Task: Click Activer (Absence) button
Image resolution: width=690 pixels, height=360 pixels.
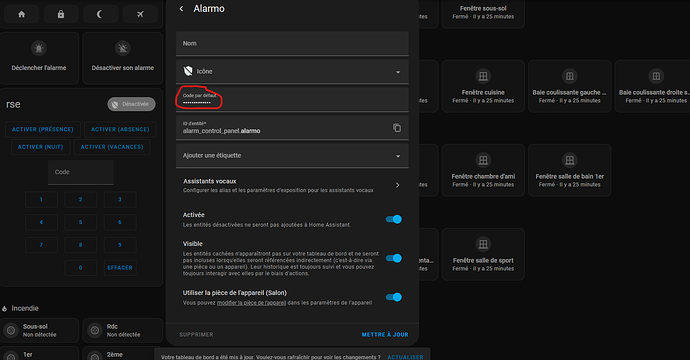Action: (120, 129)
